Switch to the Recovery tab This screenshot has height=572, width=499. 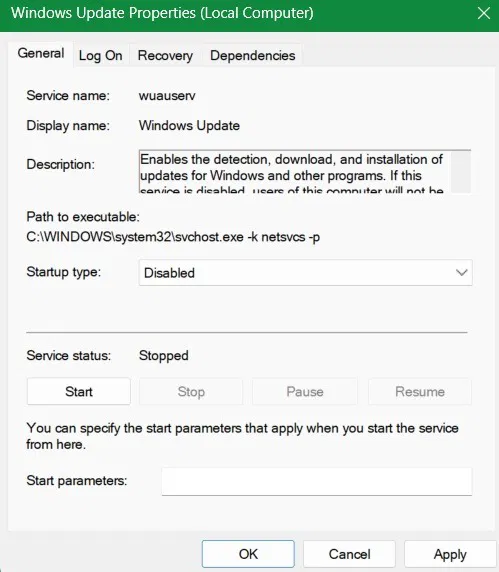[165, 55]
